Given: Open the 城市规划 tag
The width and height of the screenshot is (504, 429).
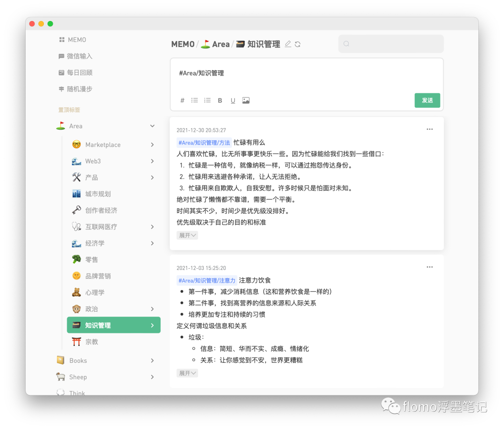Looking at the screenshot, I should pos(113,194).
